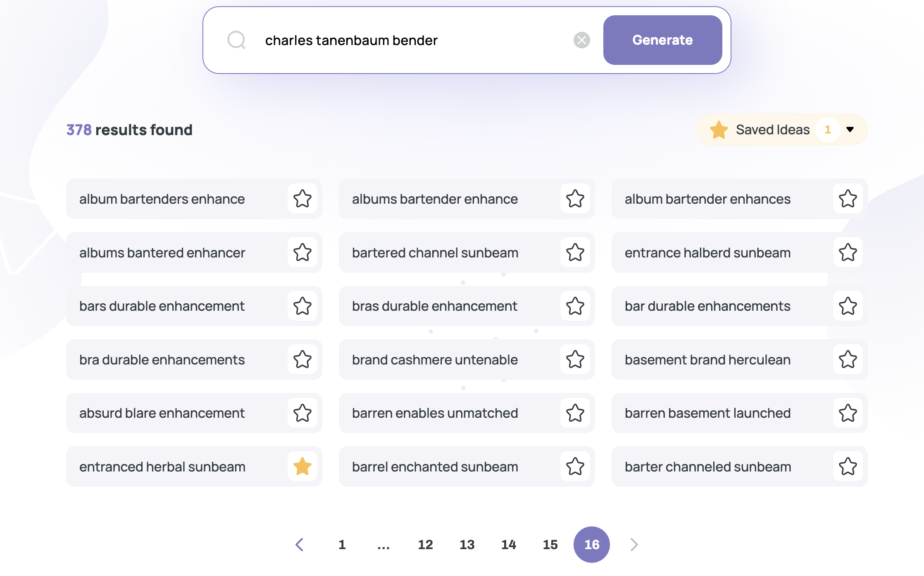This screenshot has height=576, width=924.
Task: Expand the Saved Ideas dropdown arrow
Action: [x=850, y=130]
